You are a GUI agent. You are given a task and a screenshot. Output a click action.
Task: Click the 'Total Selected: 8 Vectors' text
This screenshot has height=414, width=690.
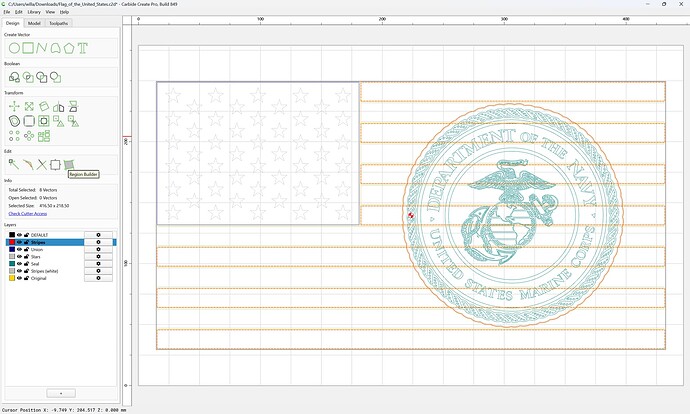[33, 190]
